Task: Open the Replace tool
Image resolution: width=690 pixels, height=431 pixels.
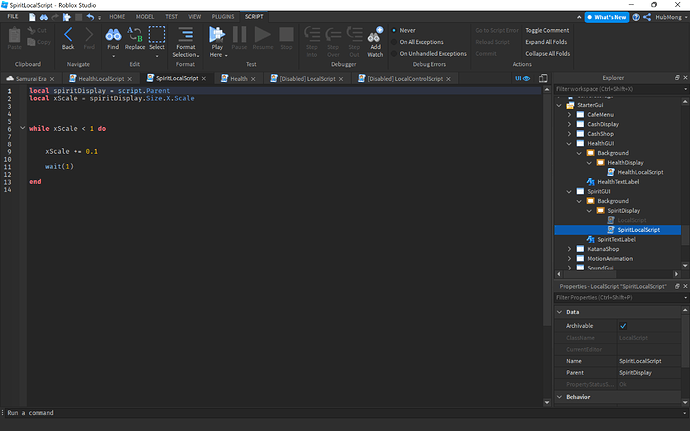Action: (x=135, y=35)
